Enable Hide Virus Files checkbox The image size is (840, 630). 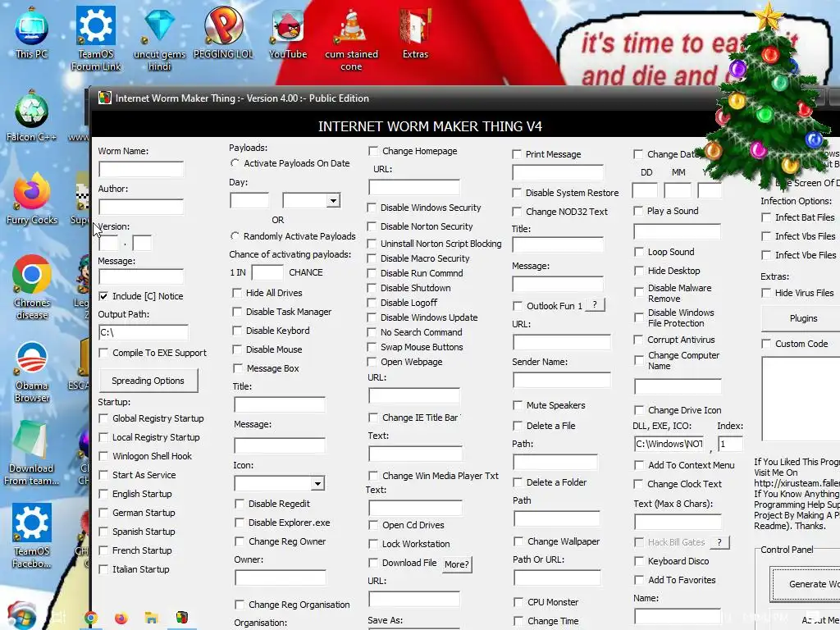pyautogui.click(x=766, y=293)
